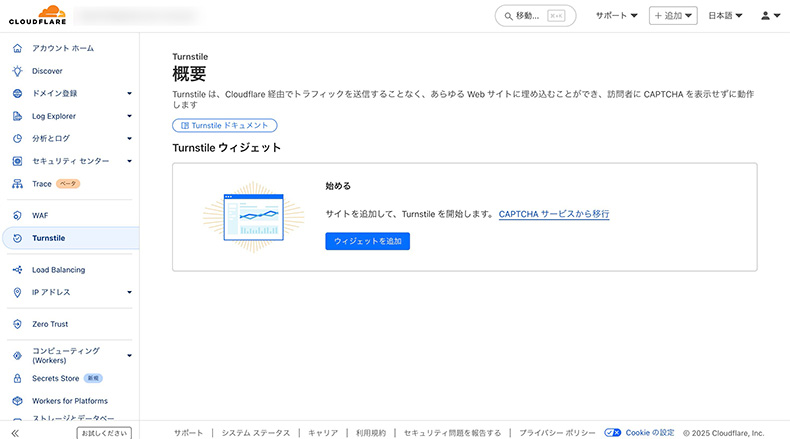Open the サポート dropdown in header
Screen dimensions: 790x439
click(x=617, y=16)
